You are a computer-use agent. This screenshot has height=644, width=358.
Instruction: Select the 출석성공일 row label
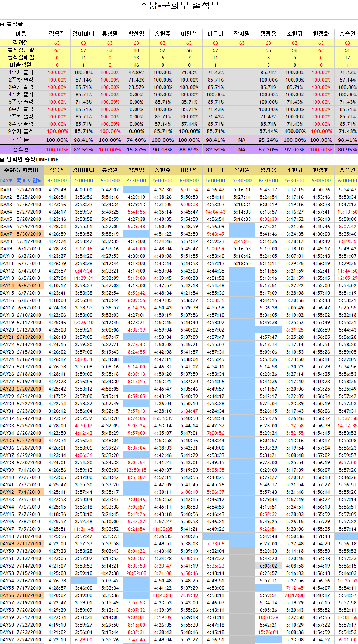click(22, 50)
